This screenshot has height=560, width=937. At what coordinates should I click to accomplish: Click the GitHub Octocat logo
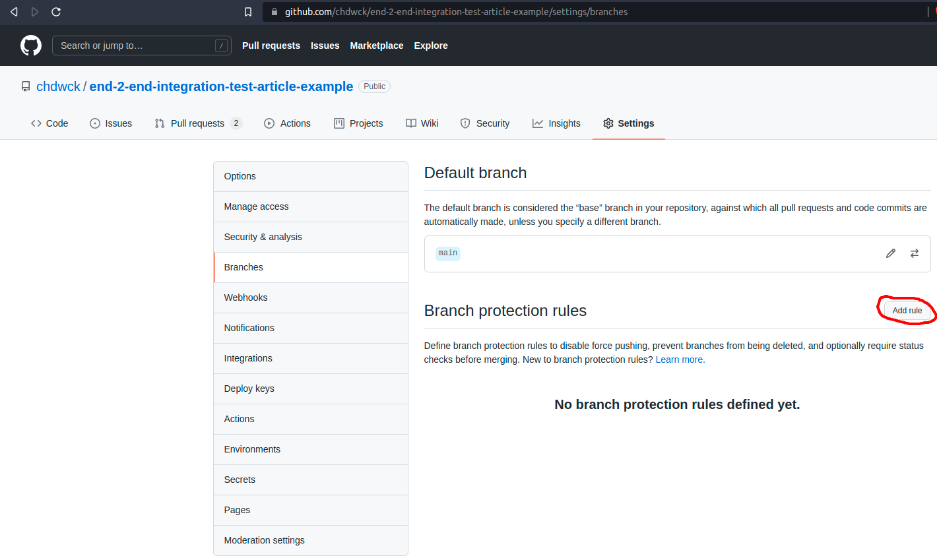[31, 46]
